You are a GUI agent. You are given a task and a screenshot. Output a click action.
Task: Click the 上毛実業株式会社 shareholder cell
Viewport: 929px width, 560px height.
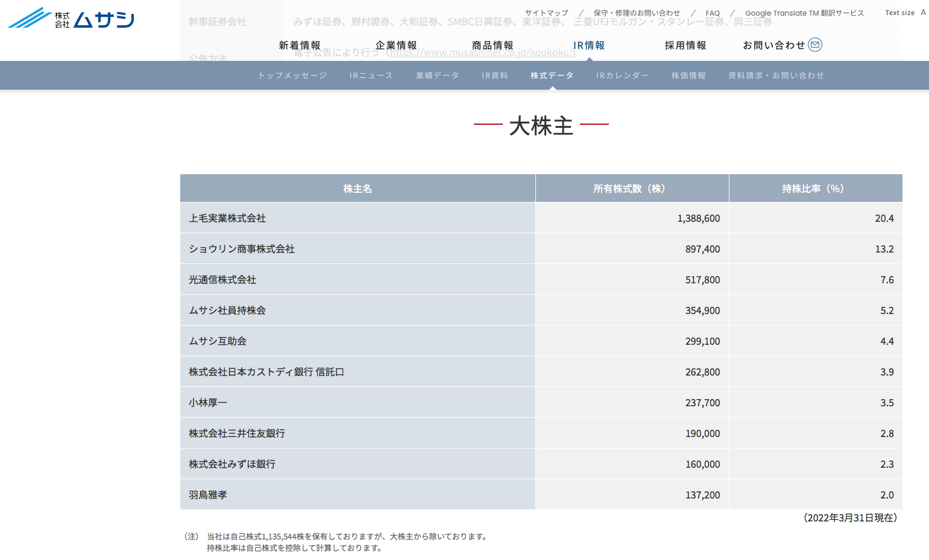(x=357, y=218)
